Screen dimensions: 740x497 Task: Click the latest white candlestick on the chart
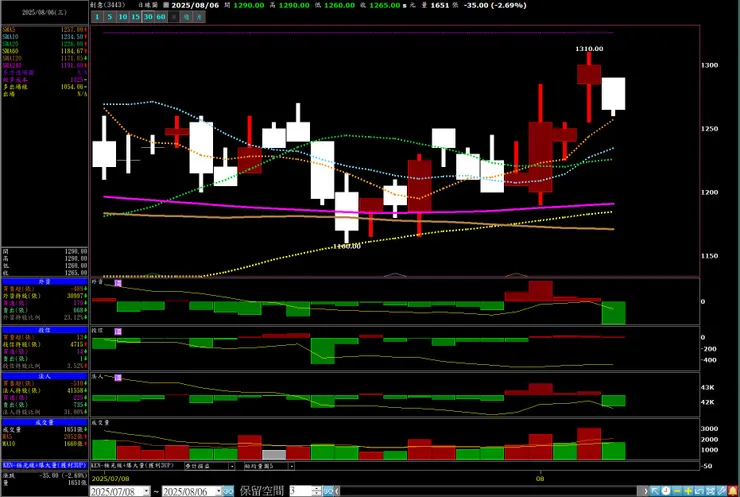(613, 94)
